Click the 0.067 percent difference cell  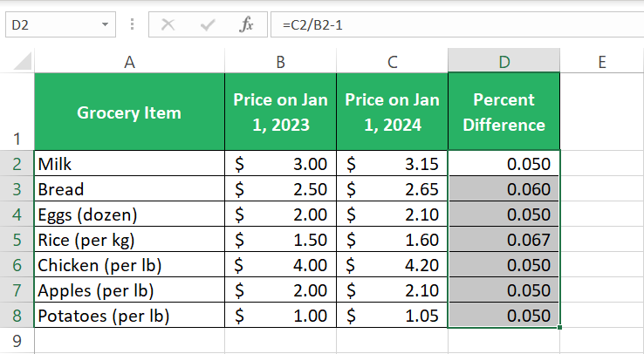(x=504, y=240)
